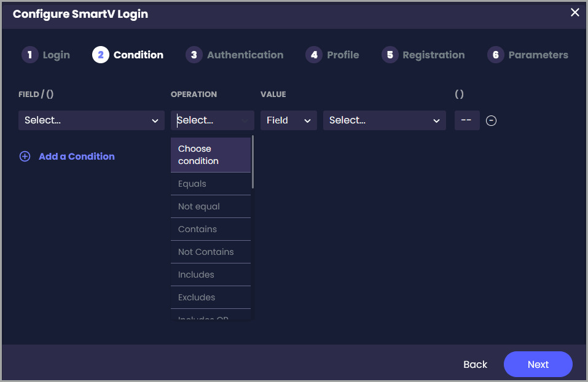Open step 6 Parameters

(528, 55)
